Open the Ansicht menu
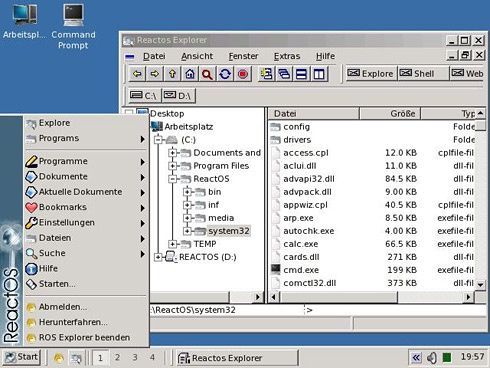 [197, 56]
